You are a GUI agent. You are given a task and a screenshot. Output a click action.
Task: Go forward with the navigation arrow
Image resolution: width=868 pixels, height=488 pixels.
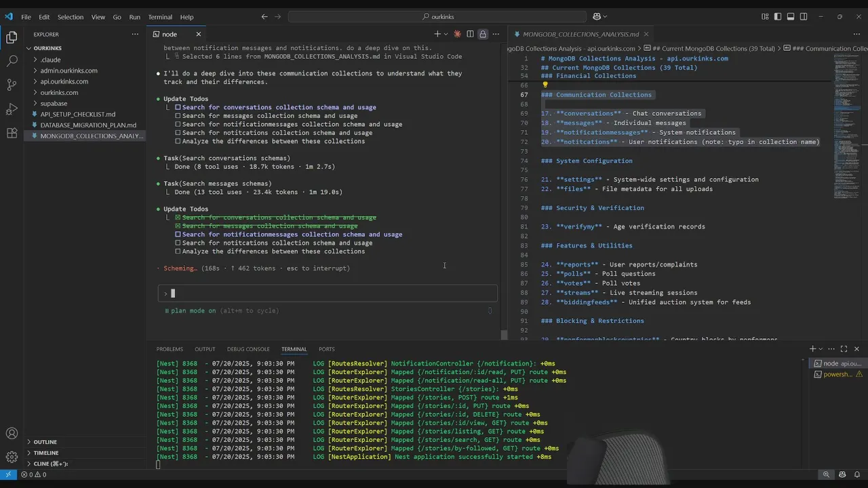(x=278, y=17)
